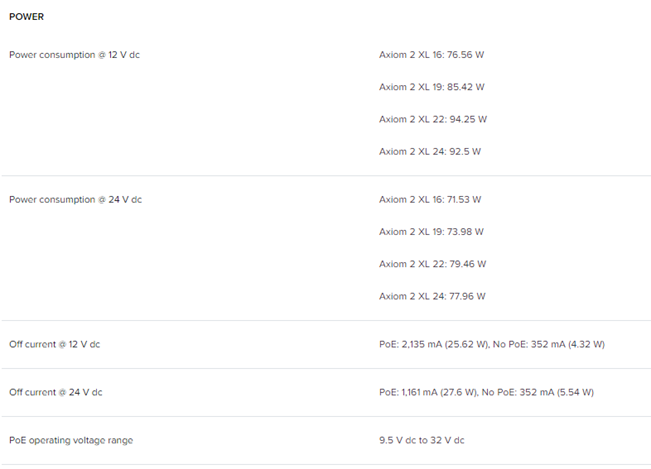Select the 9.5 V dc to 32 V dc value
The image size is (651, 469).
pos(421,440)
